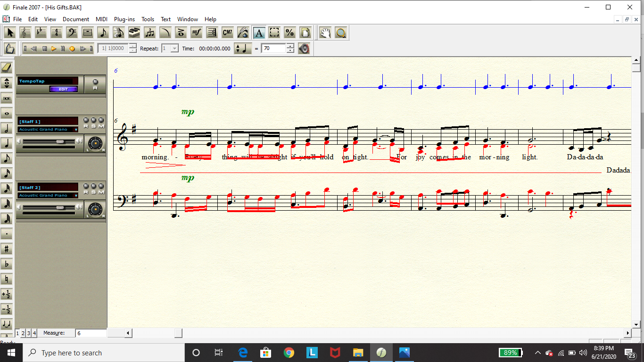Click the Zoom magnifier tool
The width and height of the screenshot is (644, 362).
click(340, 33)
